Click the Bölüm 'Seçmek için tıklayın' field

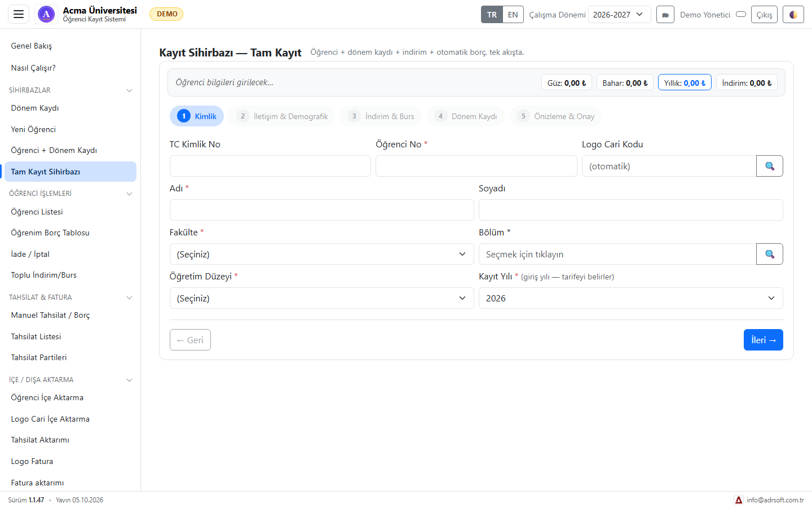tap(617, 254)
